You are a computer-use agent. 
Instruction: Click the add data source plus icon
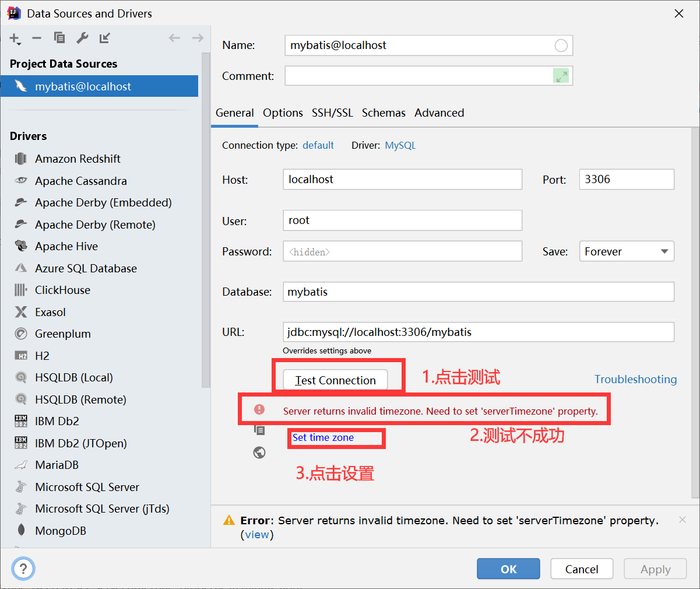click(15, 38)
